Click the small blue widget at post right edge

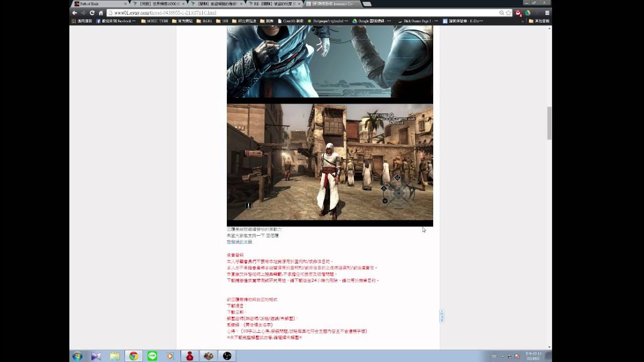click(x=442, y=316)
